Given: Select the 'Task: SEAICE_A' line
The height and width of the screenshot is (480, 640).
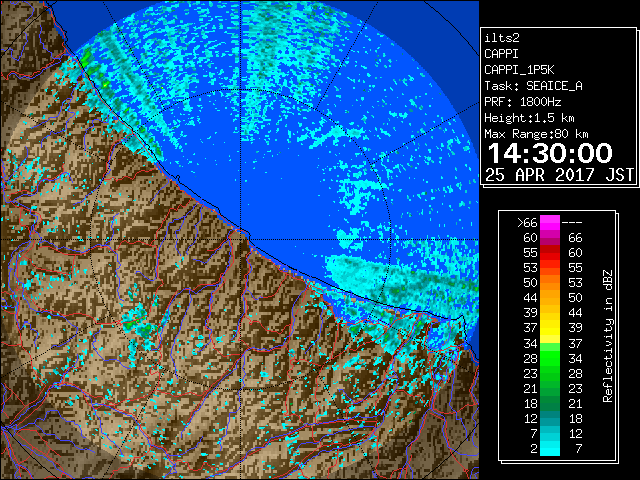Looking at the screenshot, I should [533, 86].
